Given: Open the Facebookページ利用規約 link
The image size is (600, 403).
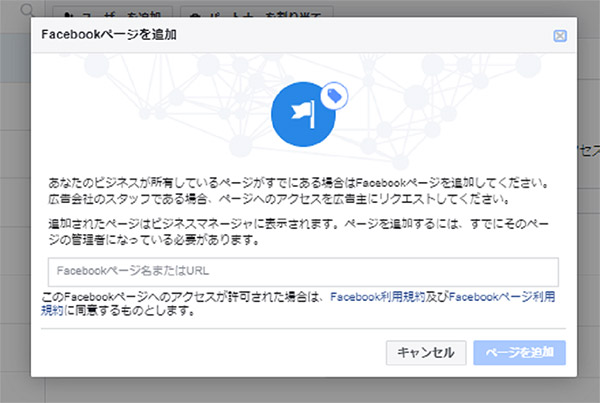Looking at the screenshot, I should tap(502, 297).
